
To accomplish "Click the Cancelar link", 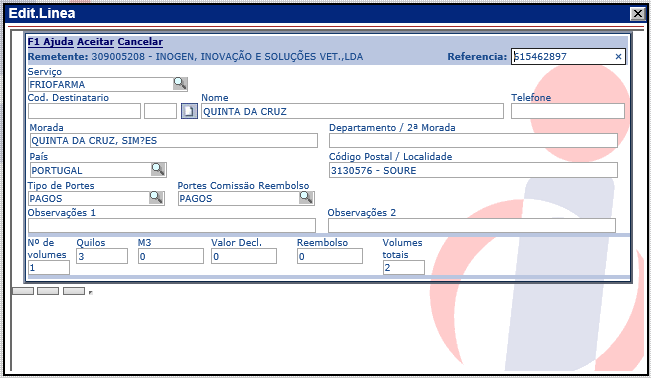I will coord(140,42).
